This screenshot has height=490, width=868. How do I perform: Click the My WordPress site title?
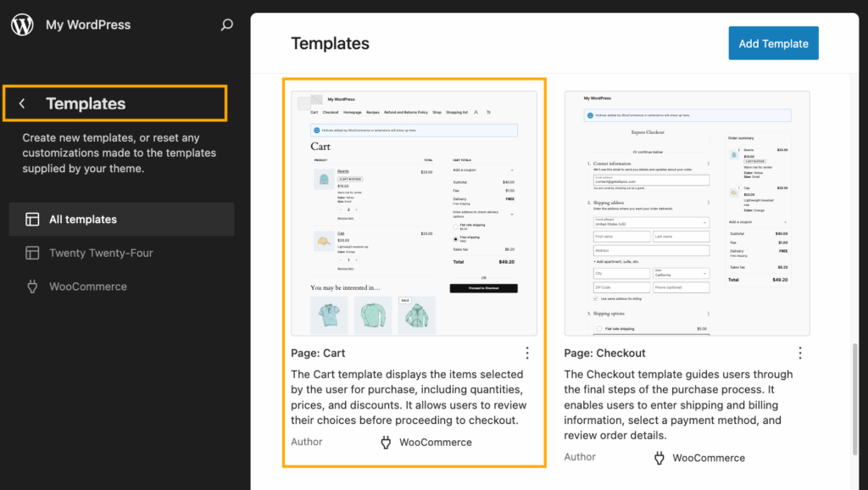coord(88,25)
